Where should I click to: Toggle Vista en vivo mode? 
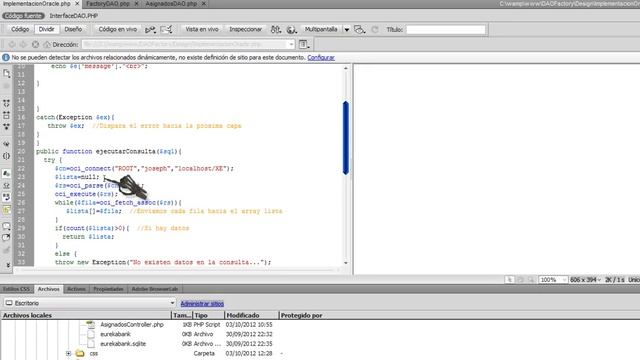(202, 29)
